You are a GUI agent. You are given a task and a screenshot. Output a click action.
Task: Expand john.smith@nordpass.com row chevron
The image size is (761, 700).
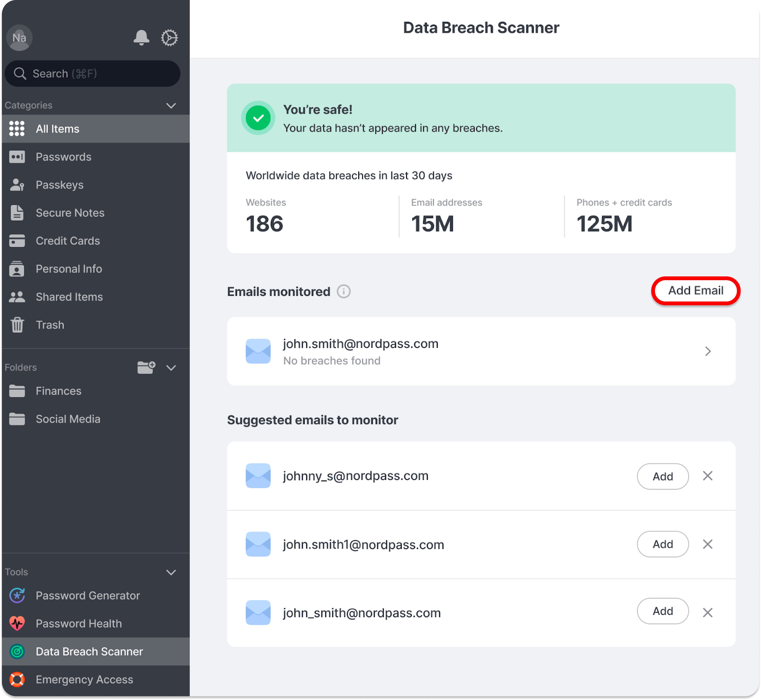pos(708,351)
